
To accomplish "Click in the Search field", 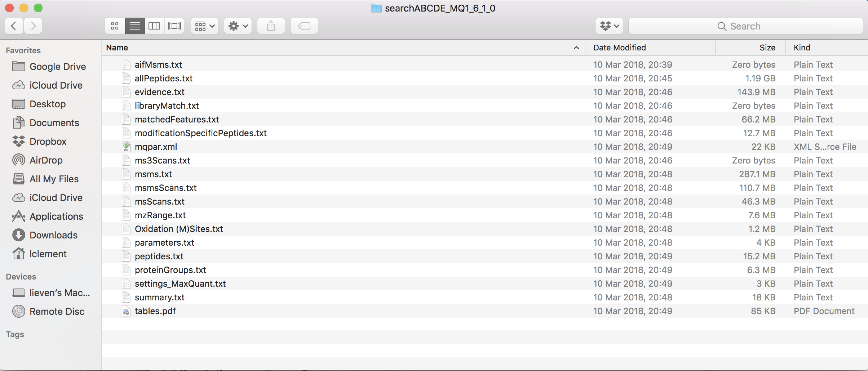I will coord(745,26).
